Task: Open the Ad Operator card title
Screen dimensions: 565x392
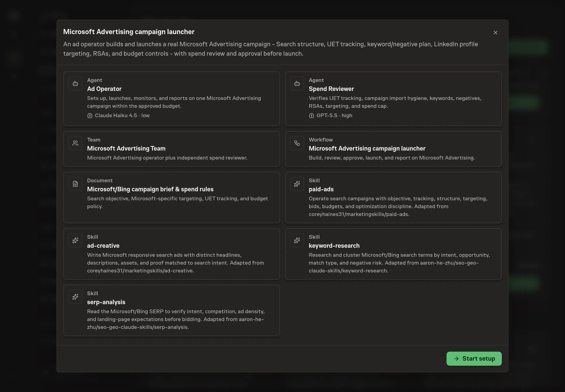Action: (x=104, y=89)
